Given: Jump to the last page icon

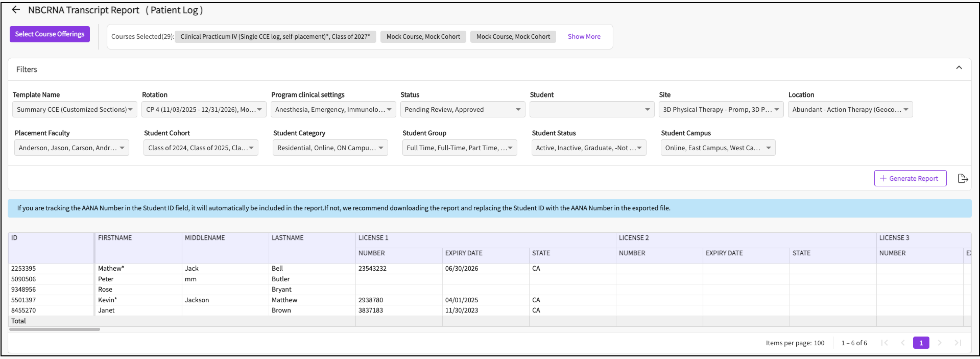Looking at the screenshot, I should click(x=958, y=343).
